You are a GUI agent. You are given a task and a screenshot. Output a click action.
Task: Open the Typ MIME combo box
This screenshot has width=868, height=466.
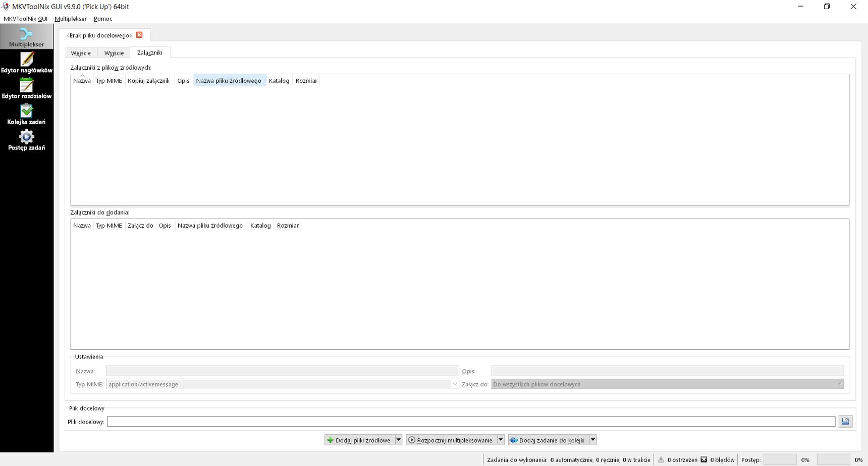click(x=282, y=384)
